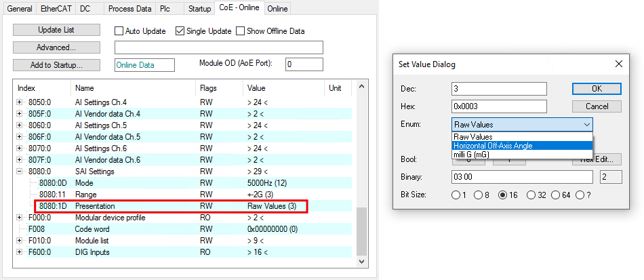Expand the 805F:0 AI Vendor data Ch.4 node

coord(19,114)
